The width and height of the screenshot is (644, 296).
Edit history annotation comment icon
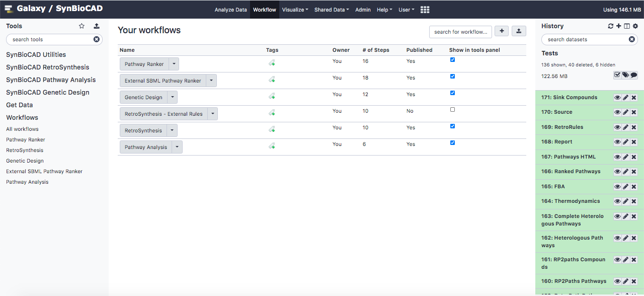(634, 75)
